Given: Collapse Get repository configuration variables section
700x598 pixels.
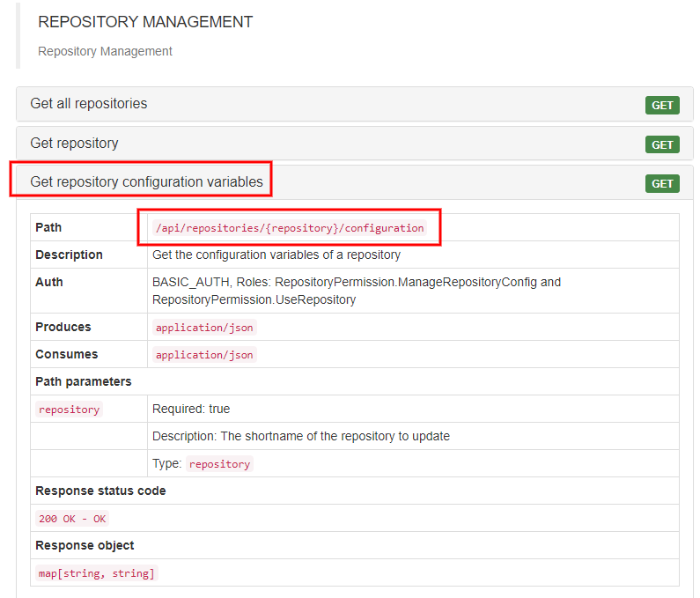Looking at the screenshot, I should 146,182.
